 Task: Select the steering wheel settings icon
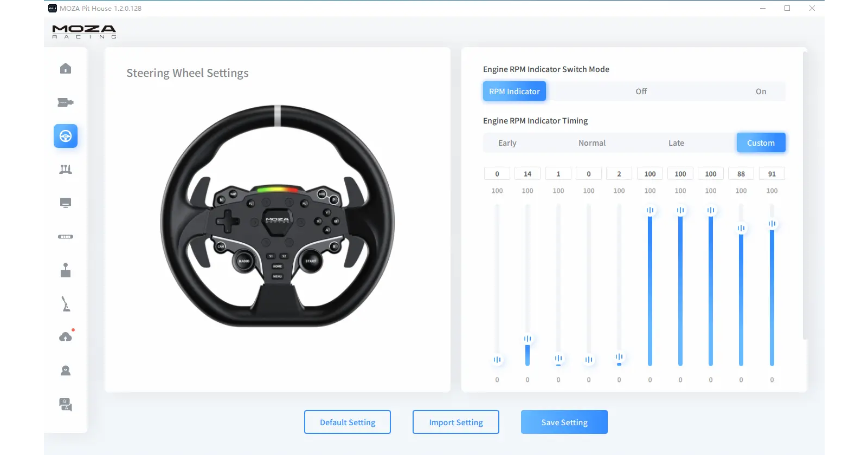[x=66, y=136]
